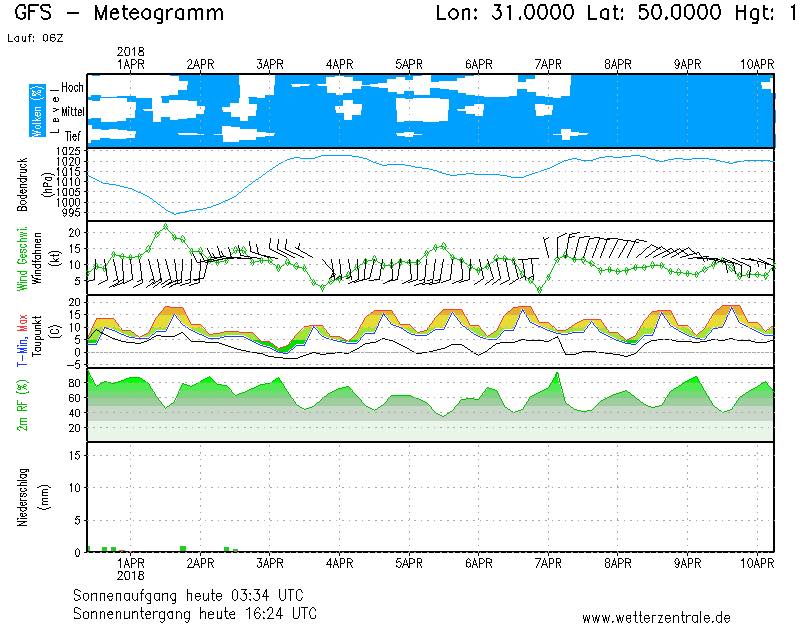Click the www.wetterzentrale.de website link

(656, 617)
